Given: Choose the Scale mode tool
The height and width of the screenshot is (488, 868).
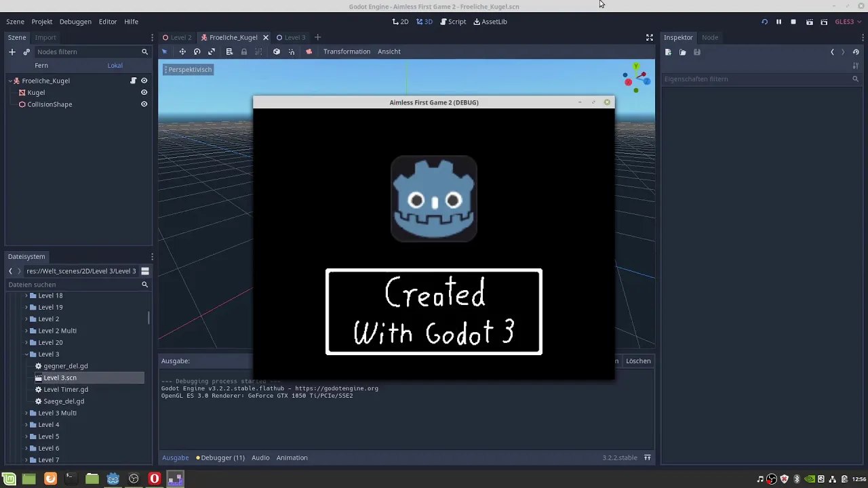Looking at the screenshot, I should 212,52.
